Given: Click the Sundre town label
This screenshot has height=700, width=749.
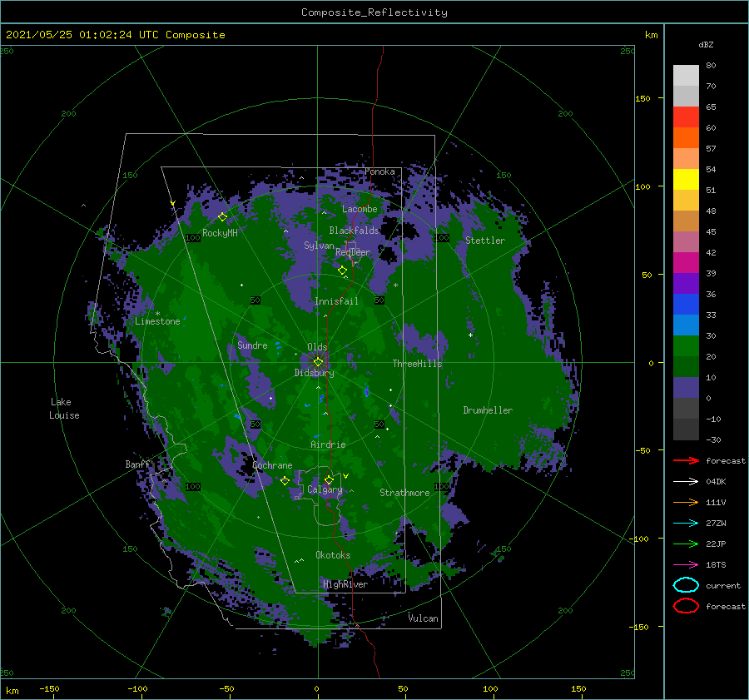Looking at the screenshot, I should coord(252,345).
